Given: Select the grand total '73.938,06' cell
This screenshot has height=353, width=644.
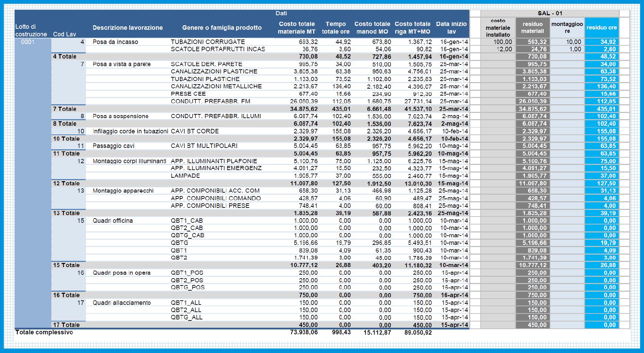Looking at the screenshot, I should 304,332.
